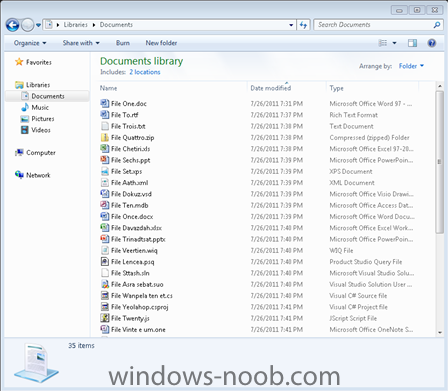The image size is (448, 391).
Task: Select the File To.rtf icon
Action: (x=105, y=115)
